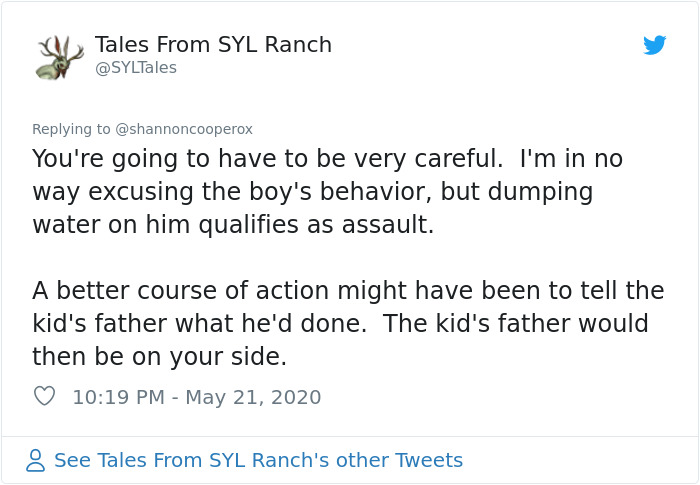Open the Tales From SYL Ranch display name
This screenshot has width=700, height=485.
(x=213, y=45)
